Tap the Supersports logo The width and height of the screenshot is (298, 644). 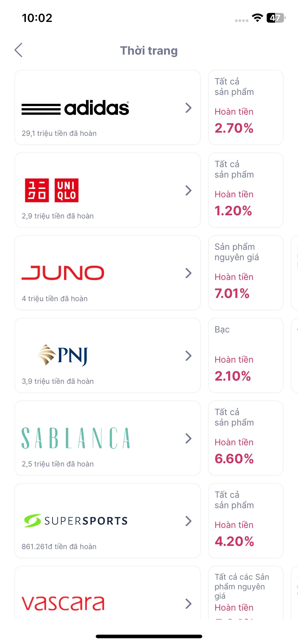[x=76, y=521]
